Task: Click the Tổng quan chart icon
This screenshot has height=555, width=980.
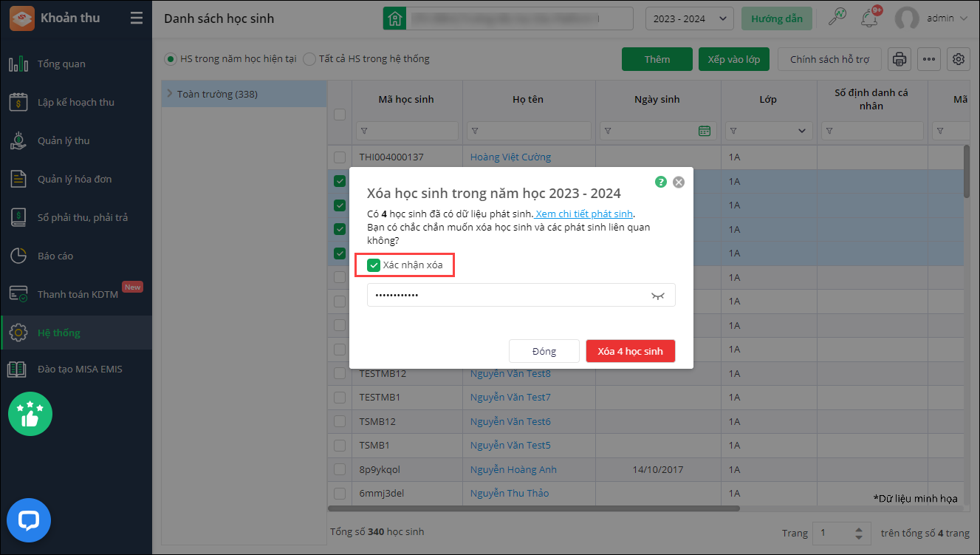Action: click(18, 64)
